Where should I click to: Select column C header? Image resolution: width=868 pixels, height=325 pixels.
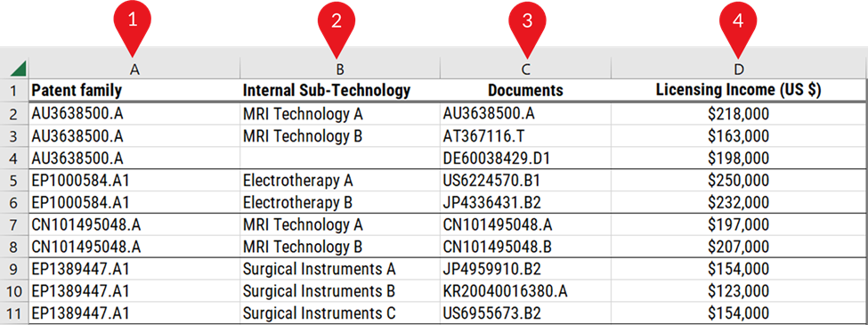point(525,69)
